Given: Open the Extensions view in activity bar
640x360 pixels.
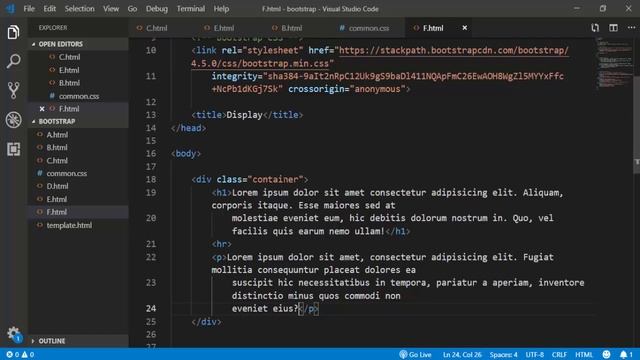Looking at the screenshot, I should (x=13, y=149).
